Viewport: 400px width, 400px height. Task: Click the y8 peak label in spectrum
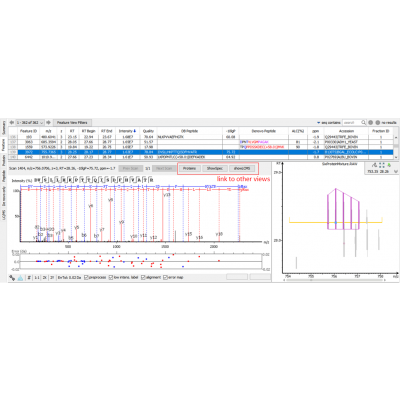pos(111,200)
